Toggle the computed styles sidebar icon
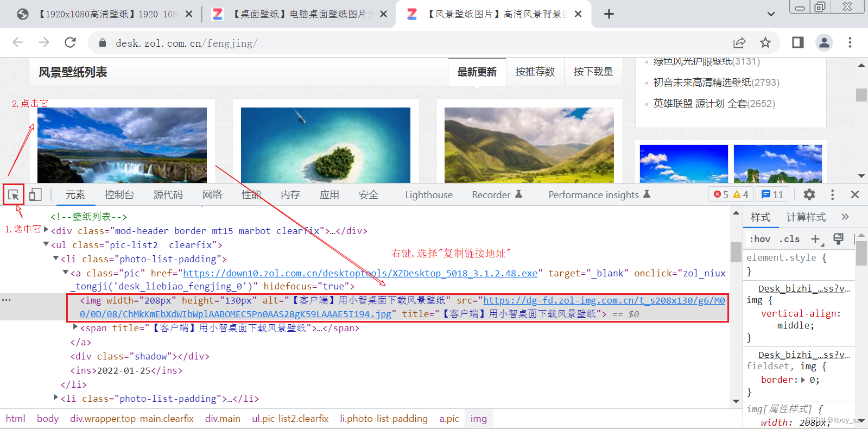The image size is (868, 429). 839,239
